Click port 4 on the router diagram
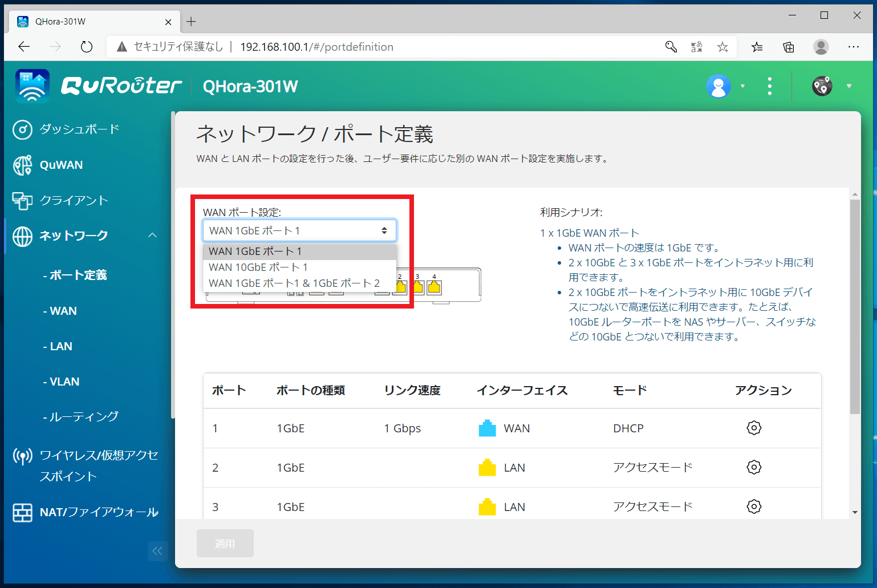This screenshot has height=588, width=877. pyautogui.click(x=435, y=286)
